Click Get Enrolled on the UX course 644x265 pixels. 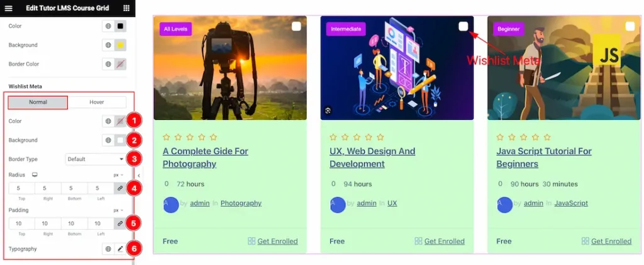445,241
